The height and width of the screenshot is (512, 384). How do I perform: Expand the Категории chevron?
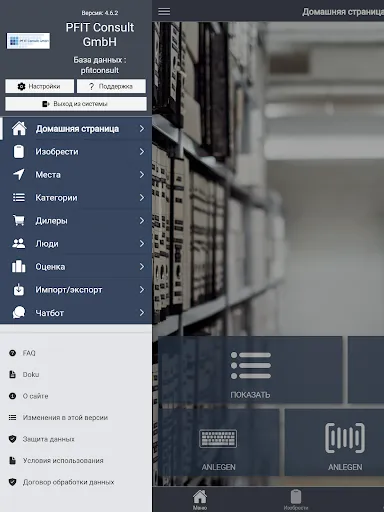point(142,198)
